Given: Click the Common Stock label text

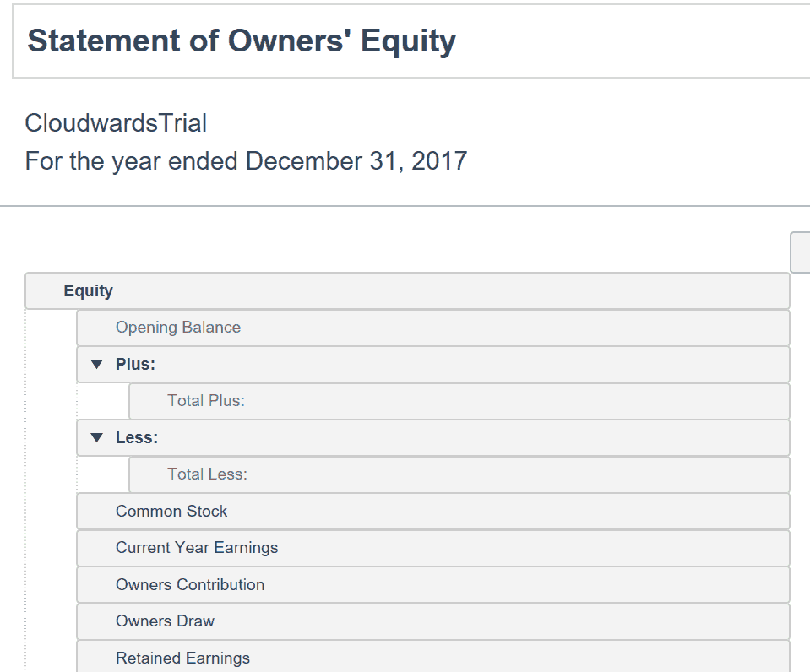Looking at the screenshot, I should tap(171, 511).
